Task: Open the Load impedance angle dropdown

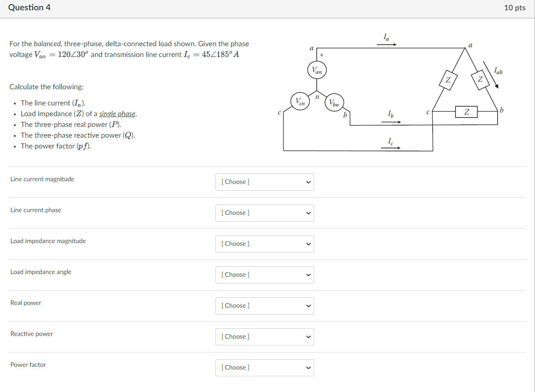Action: 264,274
